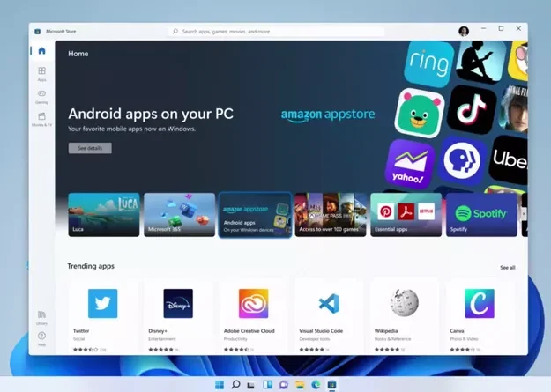Open the Library in the sidebar
The height and width of the screenshot is (392, 551).
(x=41, y=317)
